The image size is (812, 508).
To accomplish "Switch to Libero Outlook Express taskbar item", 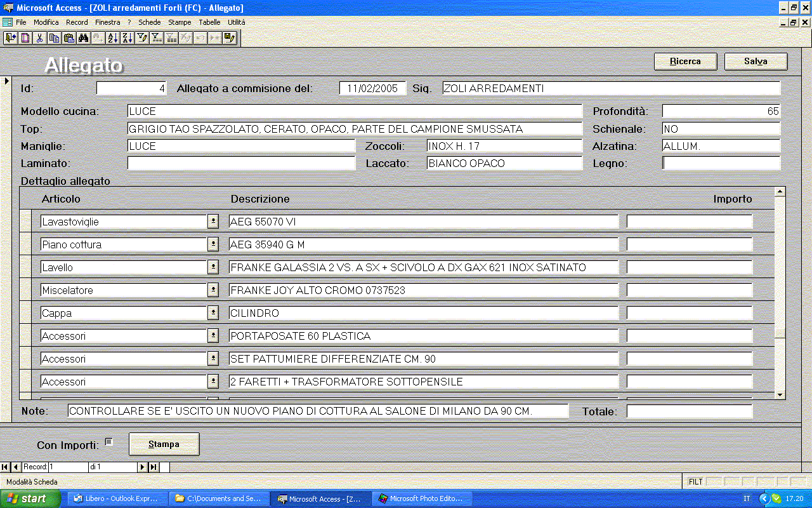I will (117, 499).
